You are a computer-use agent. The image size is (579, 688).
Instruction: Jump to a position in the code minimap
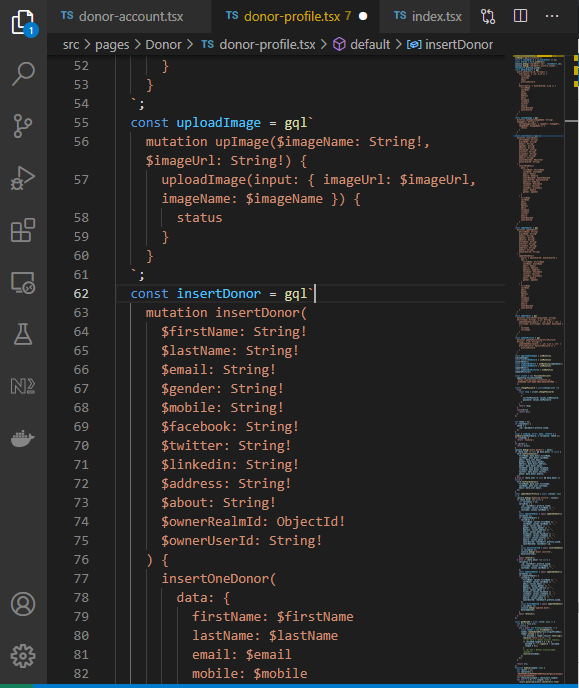click(539, 369)
